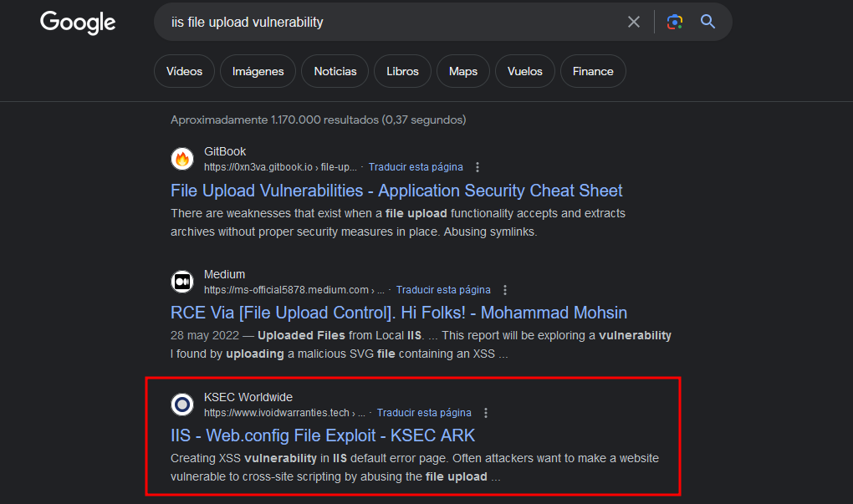The image size is (853, 504).
Task: Click the magnifying glass search icon
Action: click(707, 22)
